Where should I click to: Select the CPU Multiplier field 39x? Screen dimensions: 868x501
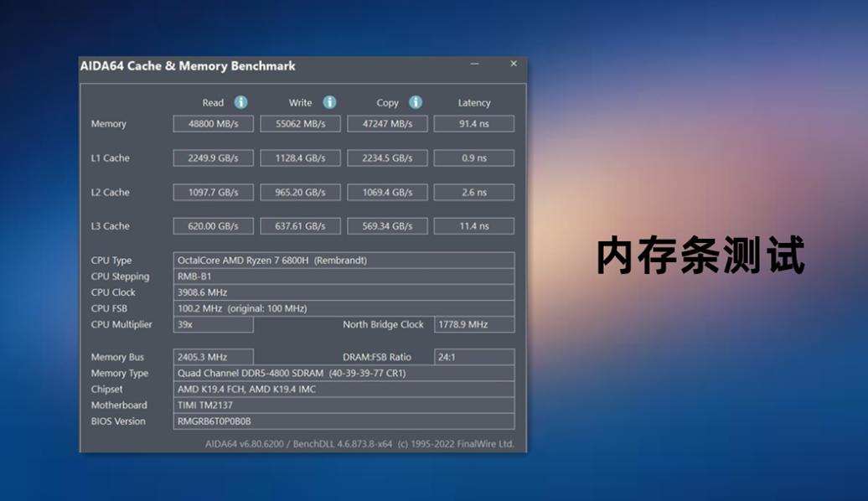click(213, 324)
